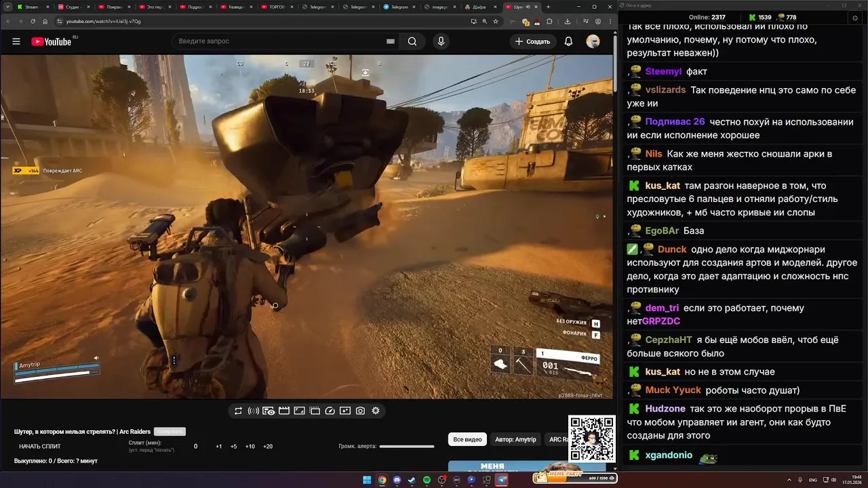Show hidden system tray icons
This screenshot has width=868, height=488.
789,480
